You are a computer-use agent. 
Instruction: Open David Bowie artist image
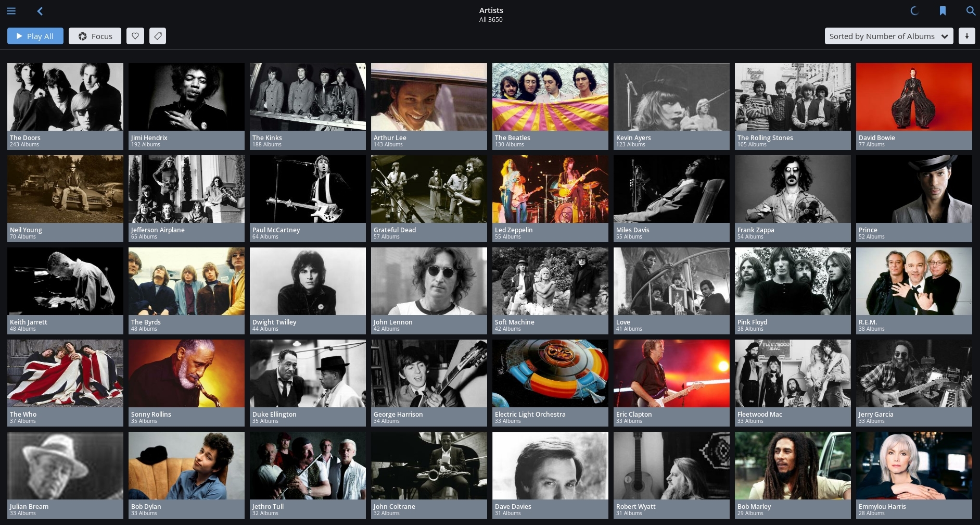[914, 97]
